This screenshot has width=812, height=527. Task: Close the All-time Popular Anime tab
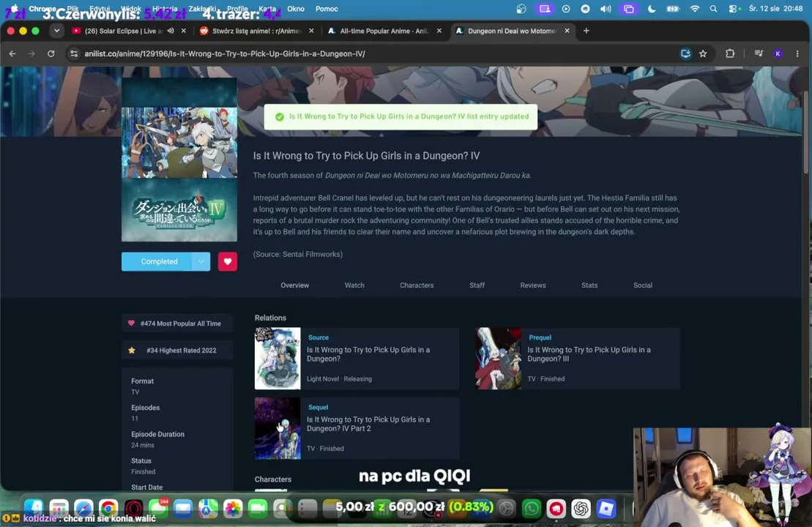(439, 31)
